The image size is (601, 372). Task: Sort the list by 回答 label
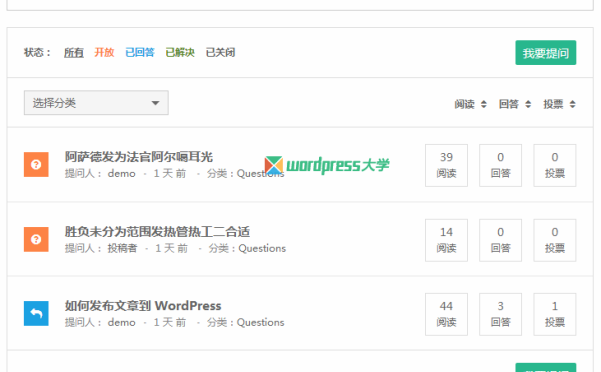click(x=509, y=104)
